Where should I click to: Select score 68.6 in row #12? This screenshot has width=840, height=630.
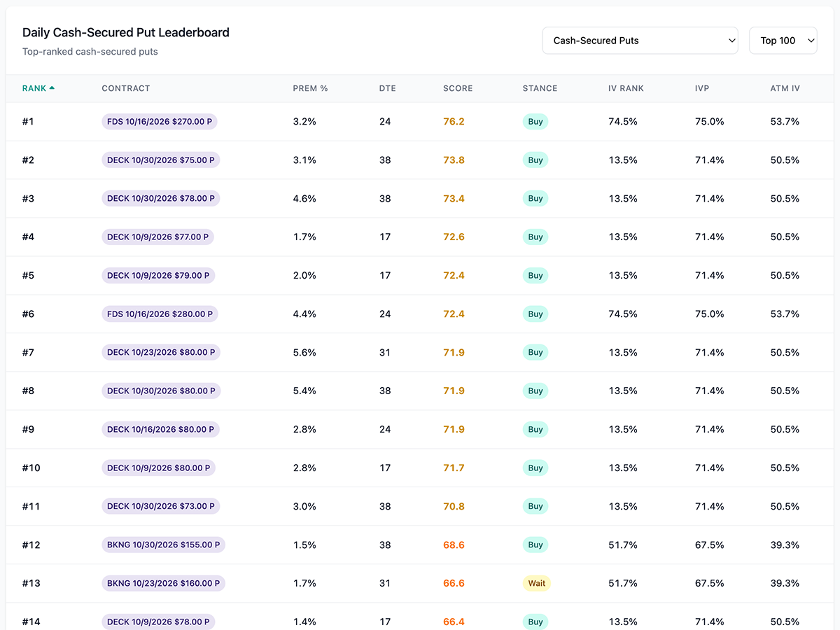click(454, 545)
